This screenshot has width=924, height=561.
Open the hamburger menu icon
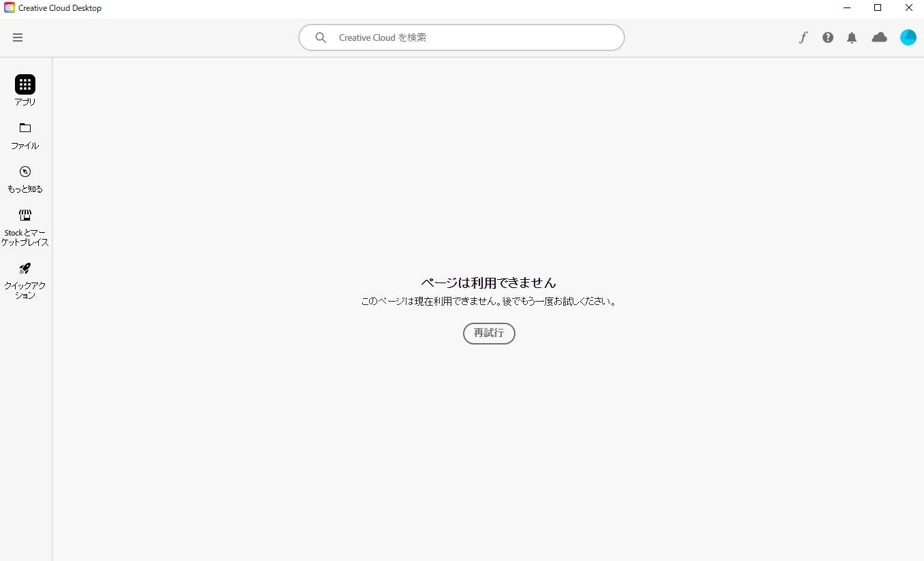(x=18, y=37)
